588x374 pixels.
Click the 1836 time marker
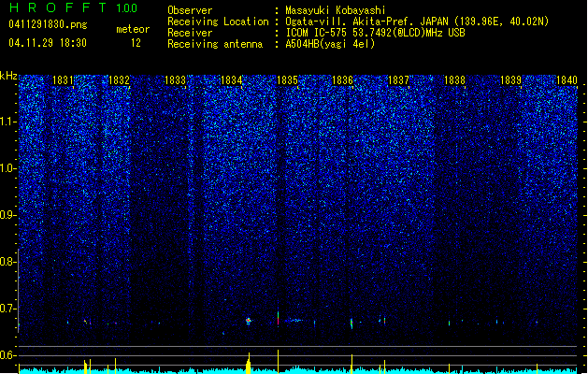click(342, 79)
